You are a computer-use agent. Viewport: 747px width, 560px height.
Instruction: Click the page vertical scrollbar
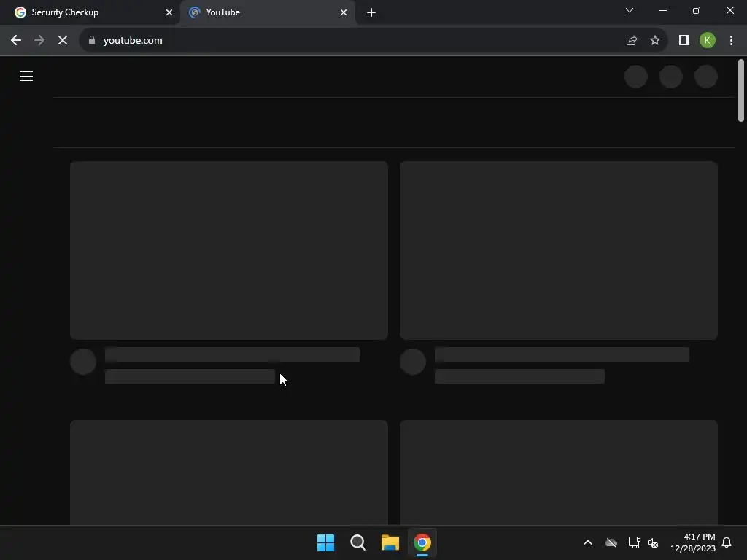tap(741, 90)
